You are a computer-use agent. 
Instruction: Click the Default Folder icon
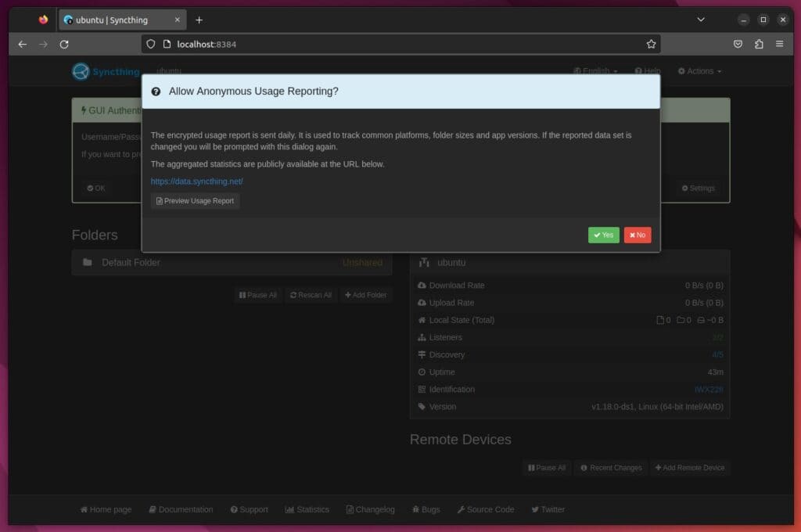click(88, 262)
